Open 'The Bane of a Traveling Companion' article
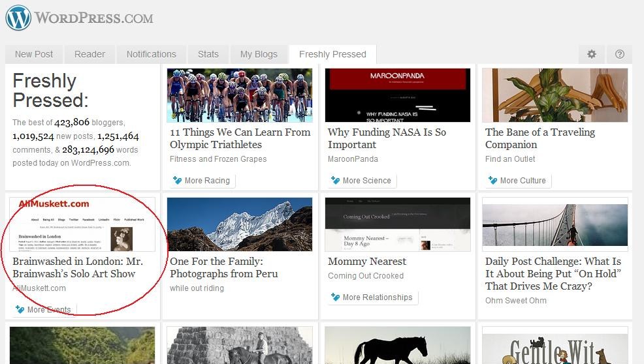Viewport: 644px width, 364px height. click(x=539, y=138)
